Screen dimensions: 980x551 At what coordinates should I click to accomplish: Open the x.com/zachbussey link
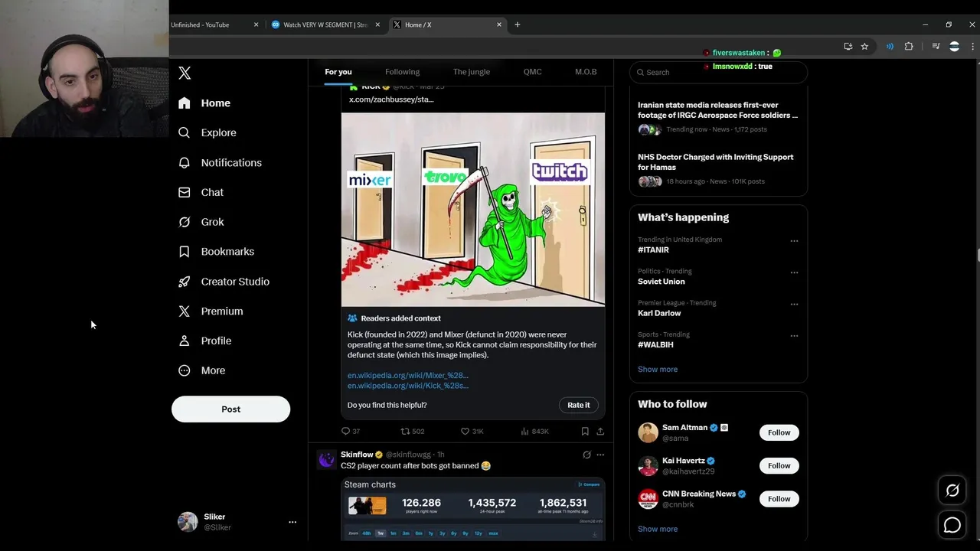pyautogui.click(x=391, y=99)
